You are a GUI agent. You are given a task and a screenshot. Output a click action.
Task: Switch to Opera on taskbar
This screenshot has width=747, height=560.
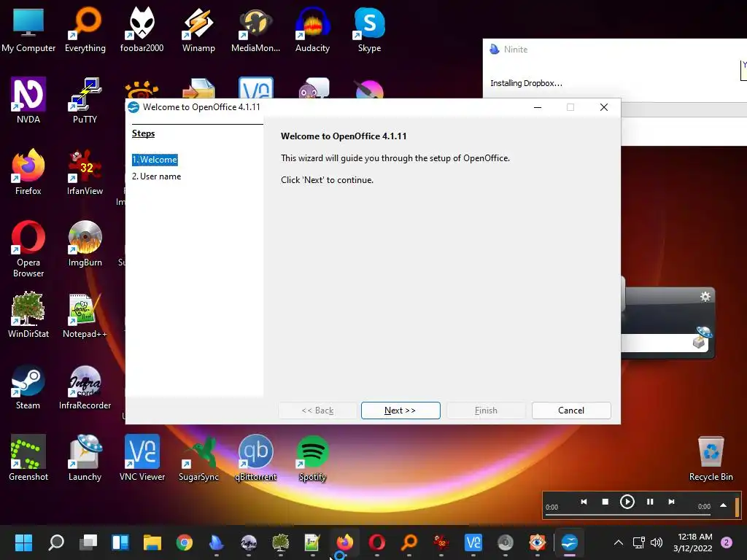pyautogui.click(x=377, y=542)
